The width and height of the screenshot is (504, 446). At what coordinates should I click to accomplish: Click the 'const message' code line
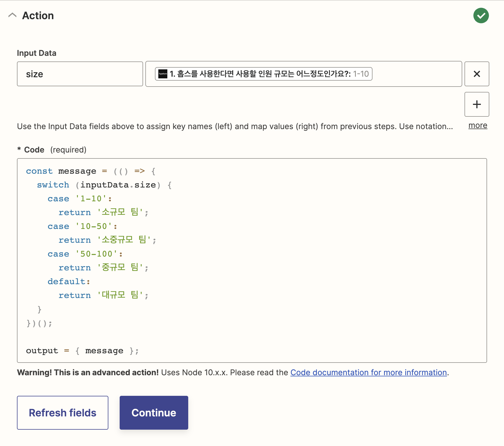[91, 171]
